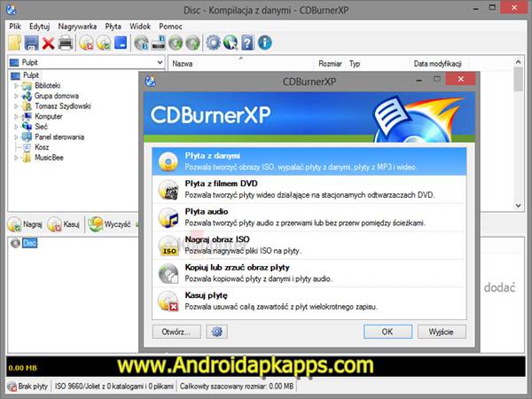Open settings via the toolbar gear icon
This screenshot has height=399, width=532.
pos(214,43)
